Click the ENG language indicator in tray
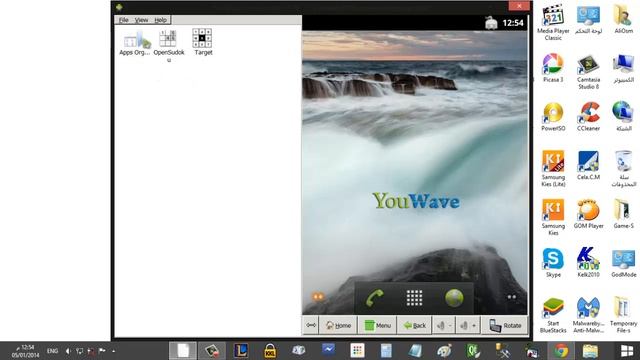Screen dimensions: 640x360 click(x=52, y=351)
